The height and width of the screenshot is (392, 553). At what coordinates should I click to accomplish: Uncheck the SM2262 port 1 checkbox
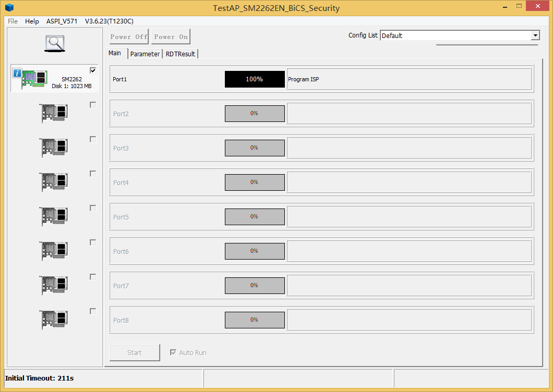[93, 70]
